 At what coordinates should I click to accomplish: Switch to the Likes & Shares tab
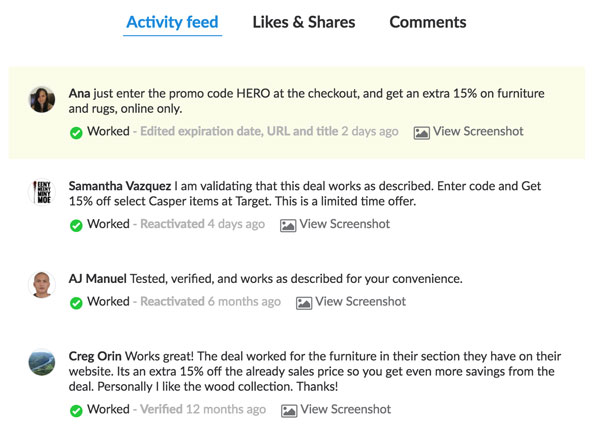[304, 22]
